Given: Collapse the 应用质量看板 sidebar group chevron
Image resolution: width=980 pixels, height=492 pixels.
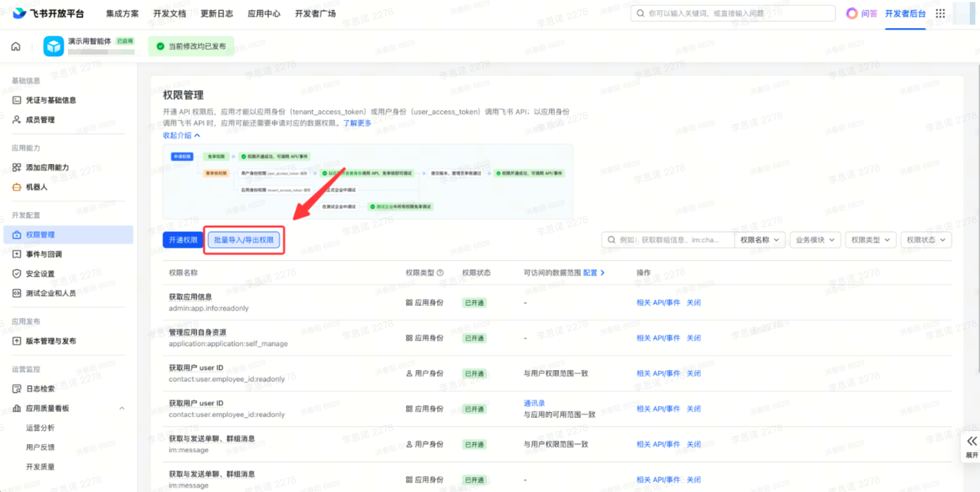Looking at the screenshot, I should point(122,408).
